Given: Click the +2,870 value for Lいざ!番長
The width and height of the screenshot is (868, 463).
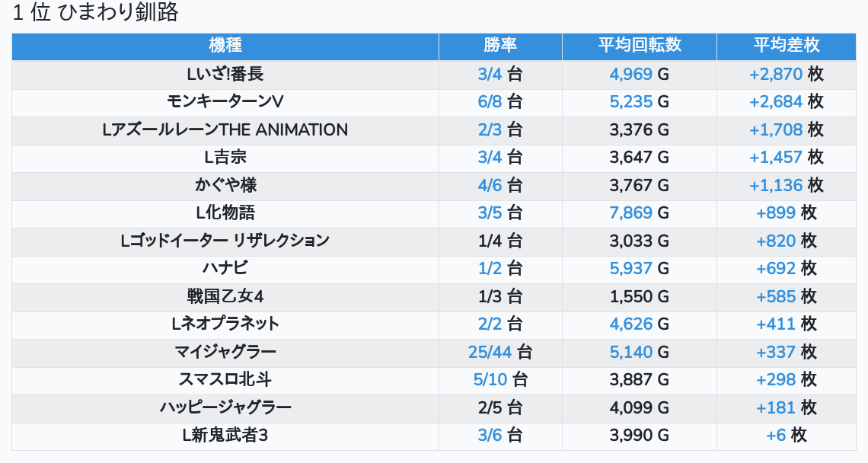Looking at the screenshot, I should point(776,74).
